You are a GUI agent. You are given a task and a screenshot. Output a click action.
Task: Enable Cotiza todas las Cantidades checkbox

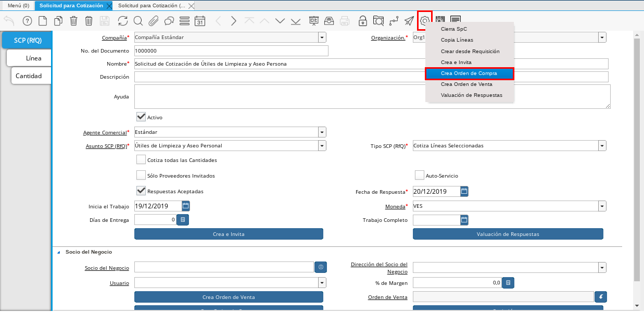[141, 160]
